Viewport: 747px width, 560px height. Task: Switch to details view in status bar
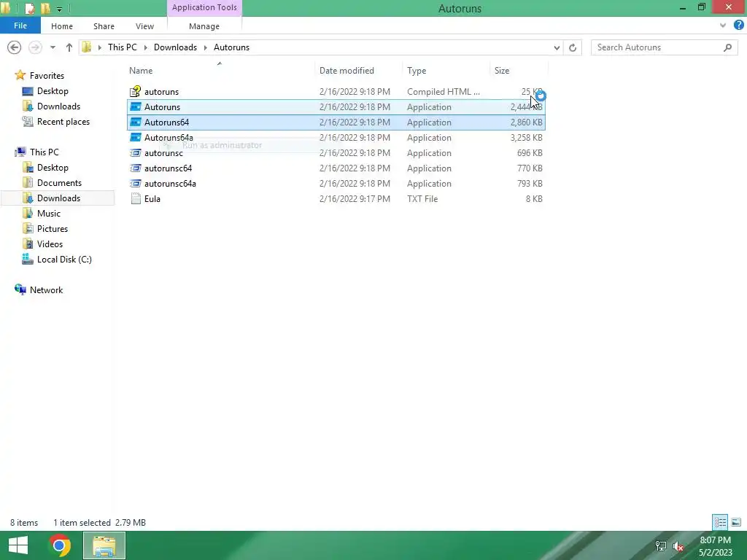720,522
